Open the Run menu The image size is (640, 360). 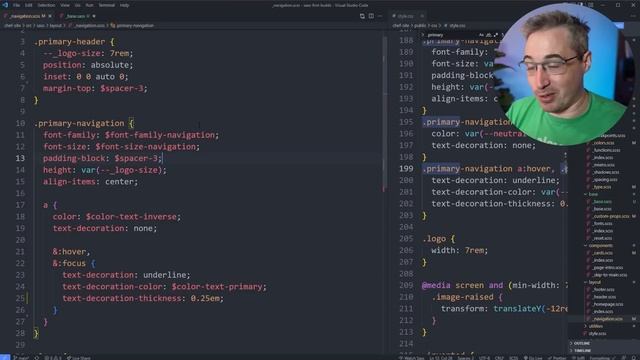click(x=89, y=5)
